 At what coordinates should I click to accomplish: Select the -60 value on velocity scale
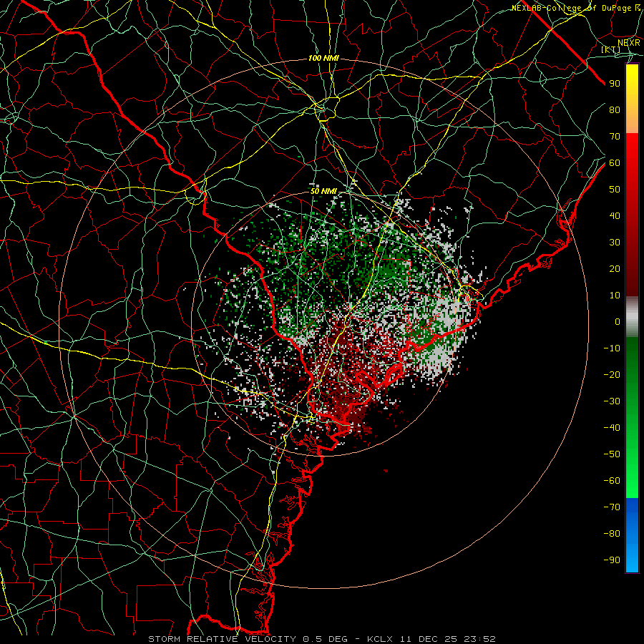(x=612, y=481)
